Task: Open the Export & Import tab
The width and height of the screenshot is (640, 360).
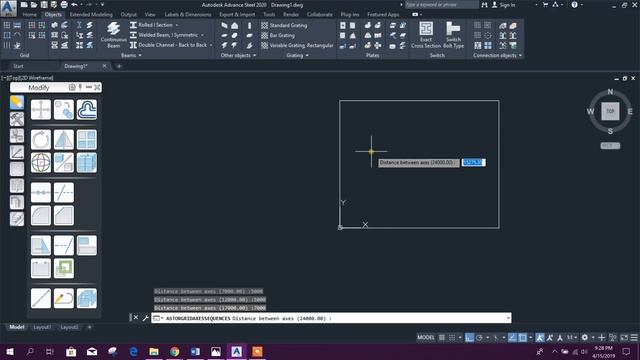Action: (237, 14)
